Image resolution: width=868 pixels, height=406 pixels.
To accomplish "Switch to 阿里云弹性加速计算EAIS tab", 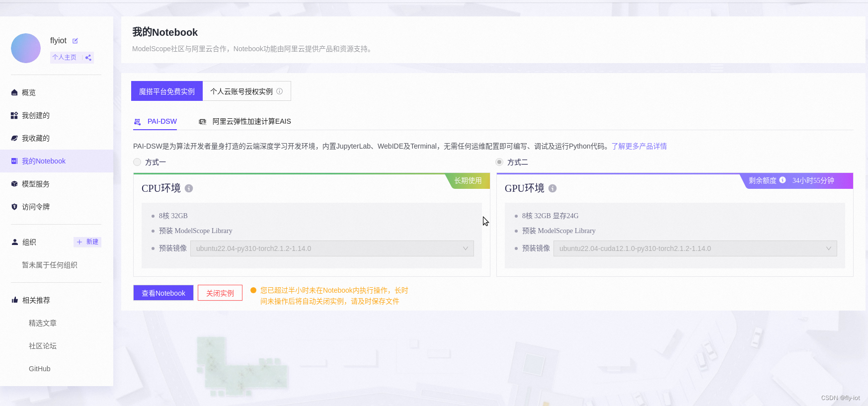I will [x=252, y=121].
